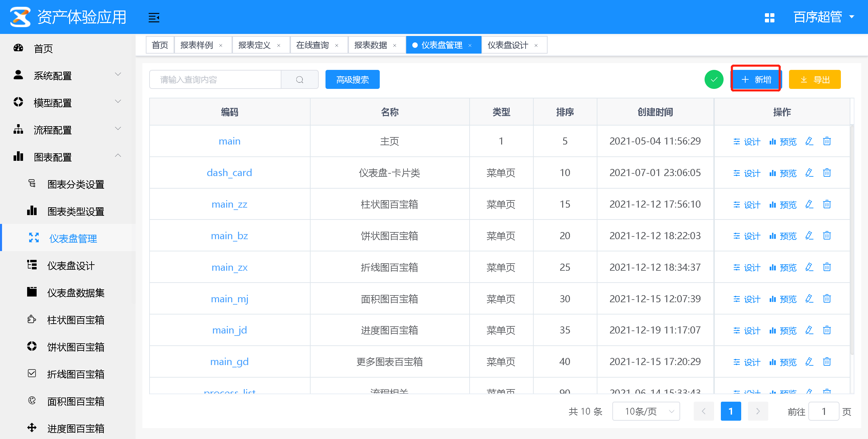Click 设计 for the main_gd row
This screenshot has width=868, height=439.
click(x=747, y=362)
